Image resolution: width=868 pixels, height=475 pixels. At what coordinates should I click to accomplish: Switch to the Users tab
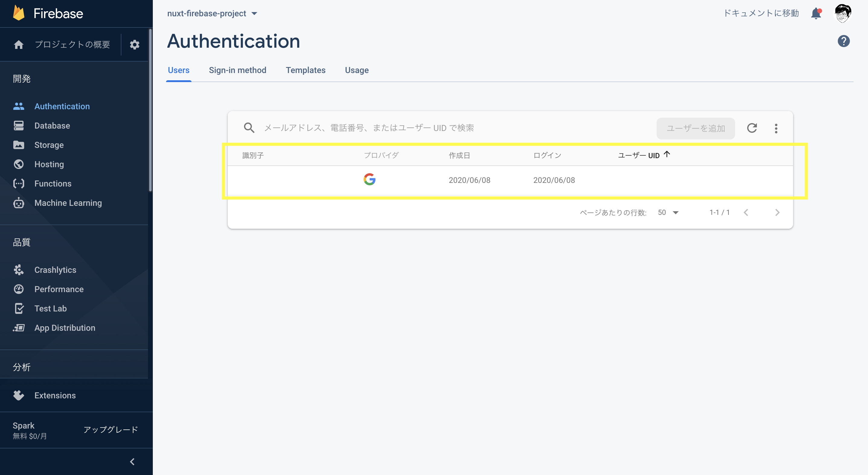point(178,70)
